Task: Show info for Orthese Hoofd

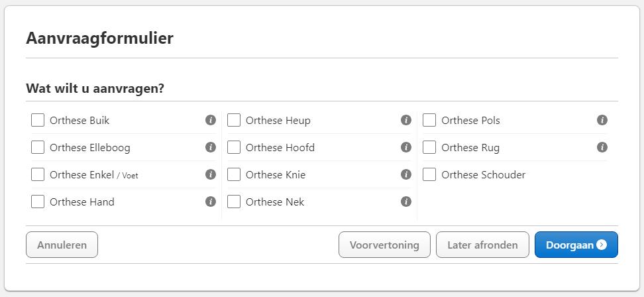Action: click(x=406, y=147)
